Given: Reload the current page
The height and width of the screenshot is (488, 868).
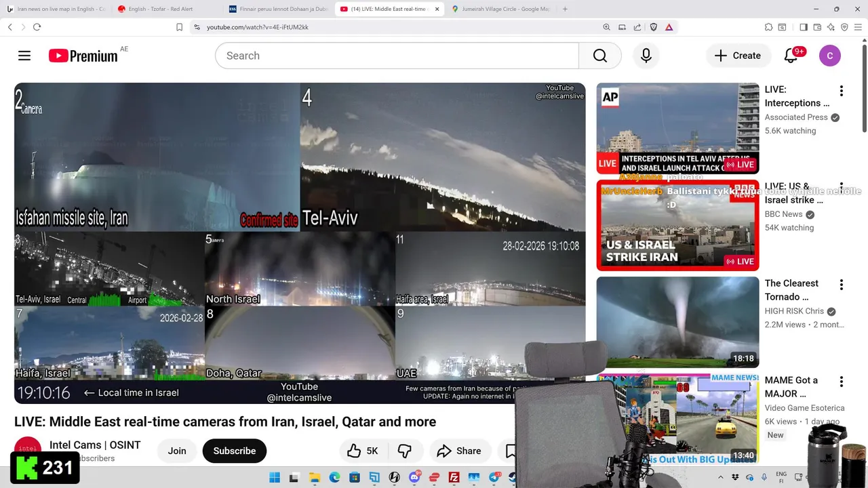Looking at the screenshot, I should pyautogui.click(x=37, y=27).
